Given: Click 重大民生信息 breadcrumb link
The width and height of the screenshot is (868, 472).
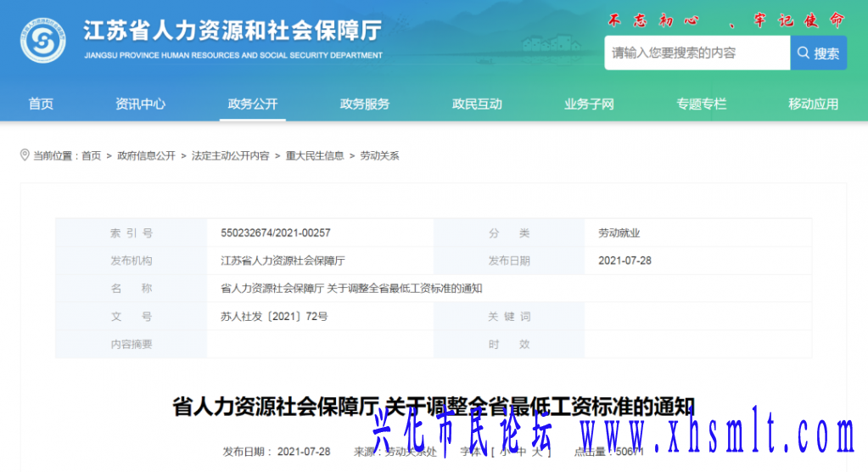Looking at the screenshot, I should point(315,155).
